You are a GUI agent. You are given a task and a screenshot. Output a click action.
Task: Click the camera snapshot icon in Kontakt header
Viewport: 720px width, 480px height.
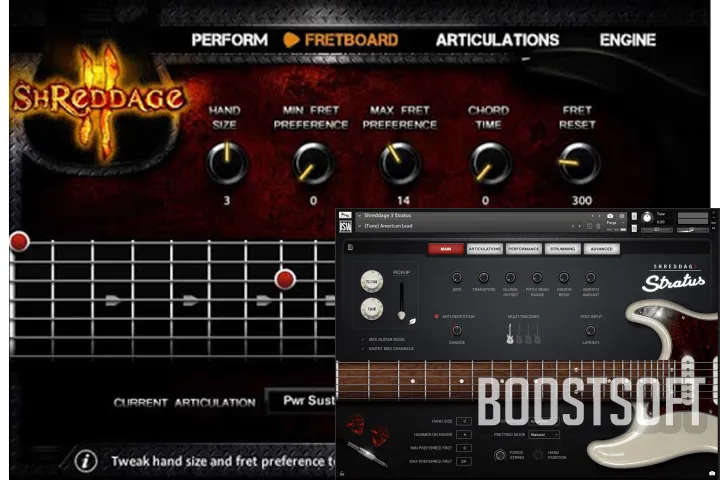pos(610,216)
